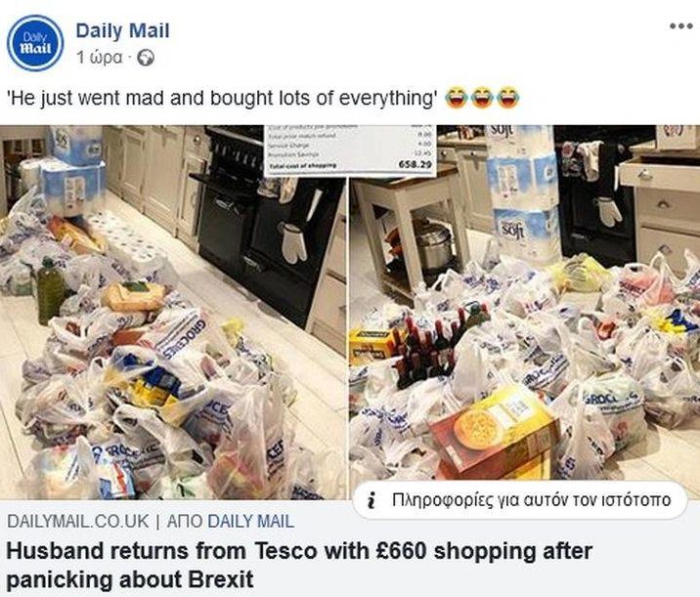Open the three-dot post options menu
Image resolution: width=700 pixels, height=597 pixels.
click(680, 26)
